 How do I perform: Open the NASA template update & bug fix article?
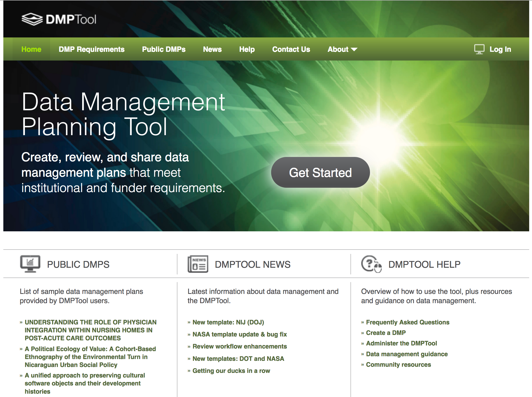tap(240, 334)
